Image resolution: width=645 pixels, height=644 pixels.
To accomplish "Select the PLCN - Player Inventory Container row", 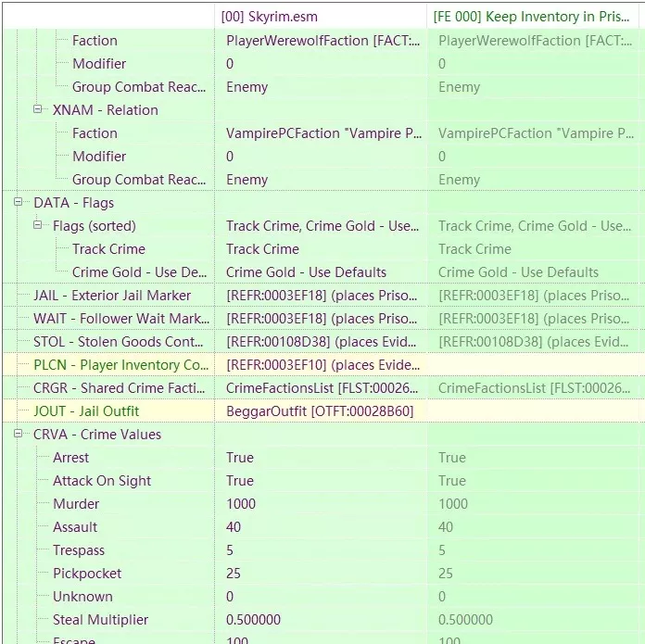I will [x=322, y=365].
